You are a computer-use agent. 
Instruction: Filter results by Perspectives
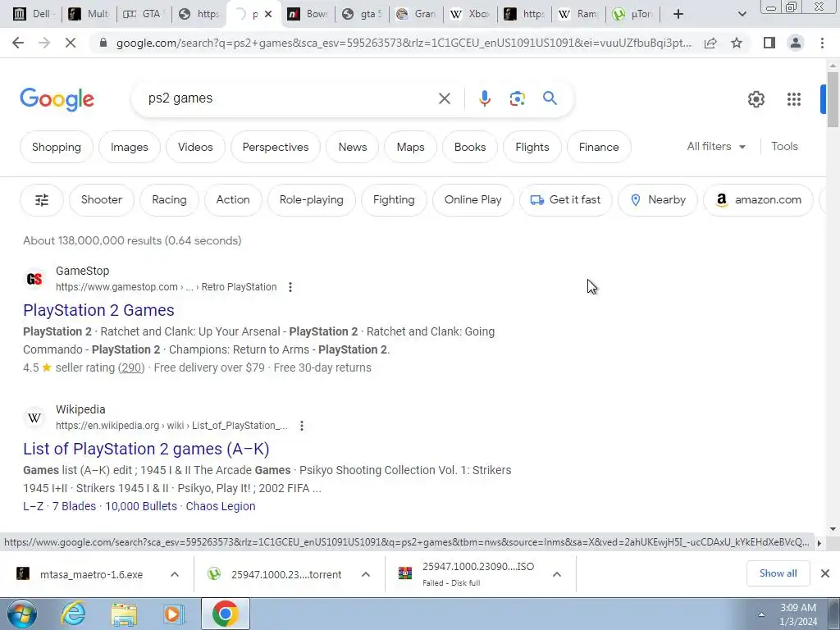(276, 147)
